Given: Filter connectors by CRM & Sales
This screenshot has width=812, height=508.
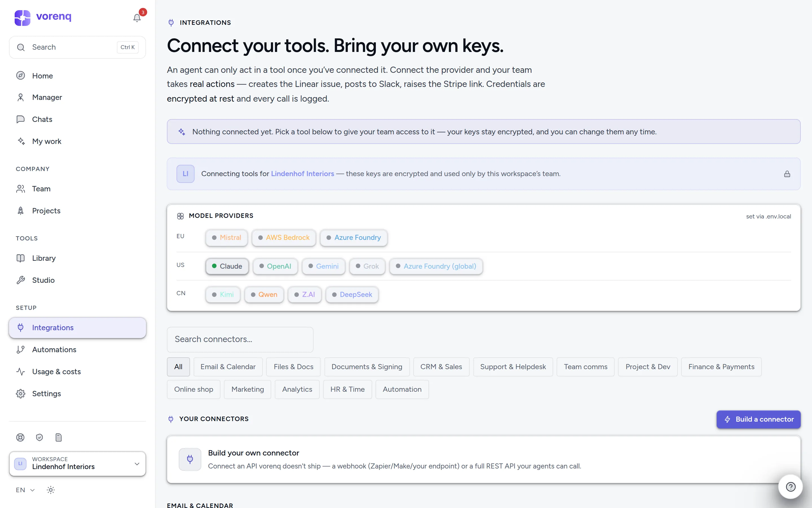Looking at the screenshot, I should (441, 367).
